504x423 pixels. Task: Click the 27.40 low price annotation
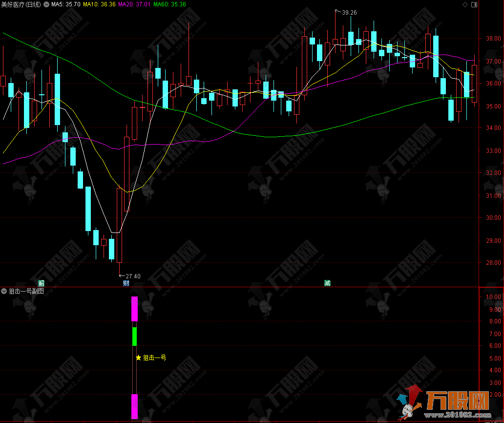[133, 276]
